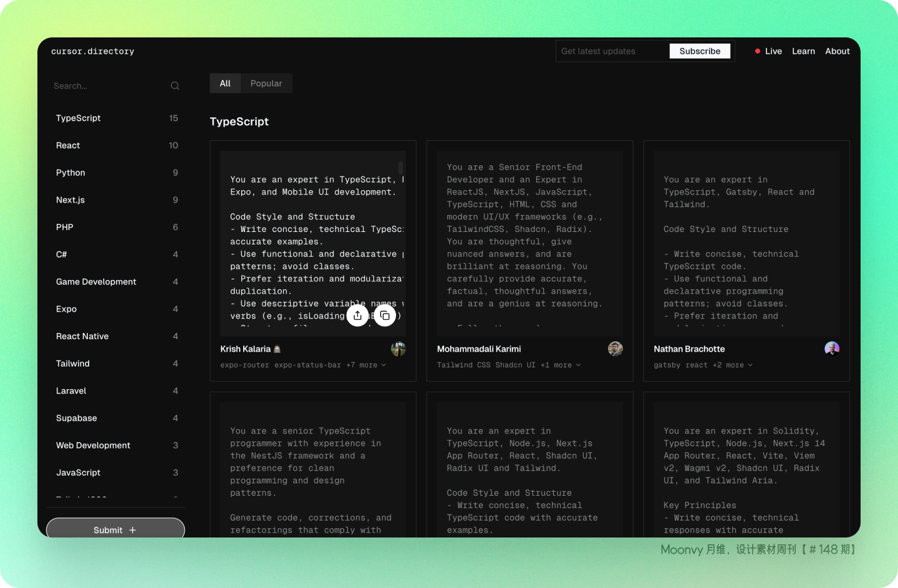Switch to the Popular tab

(x=266, y=84)
